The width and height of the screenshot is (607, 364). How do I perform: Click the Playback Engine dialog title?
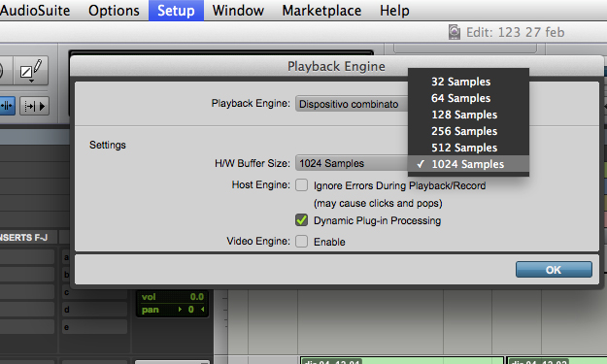coord(336,67)
